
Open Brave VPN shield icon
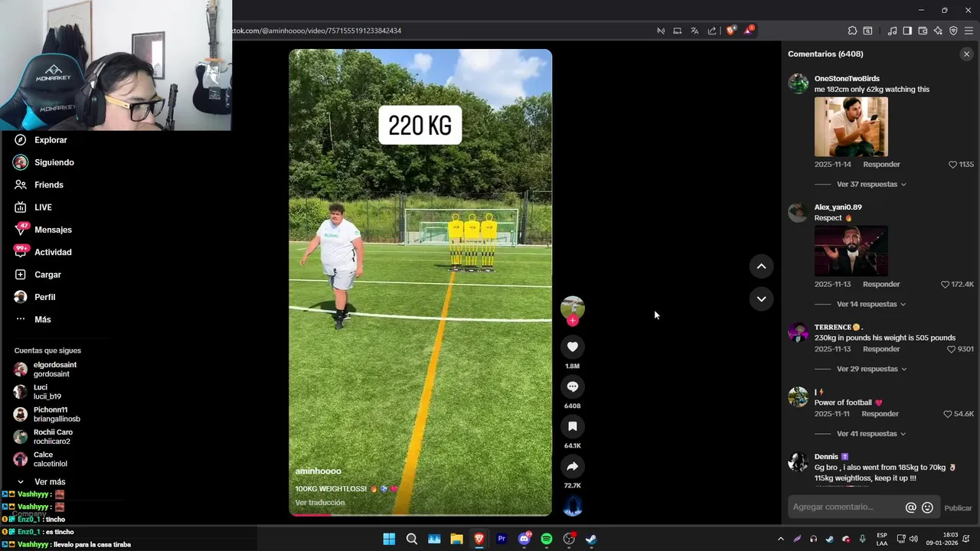953,31
